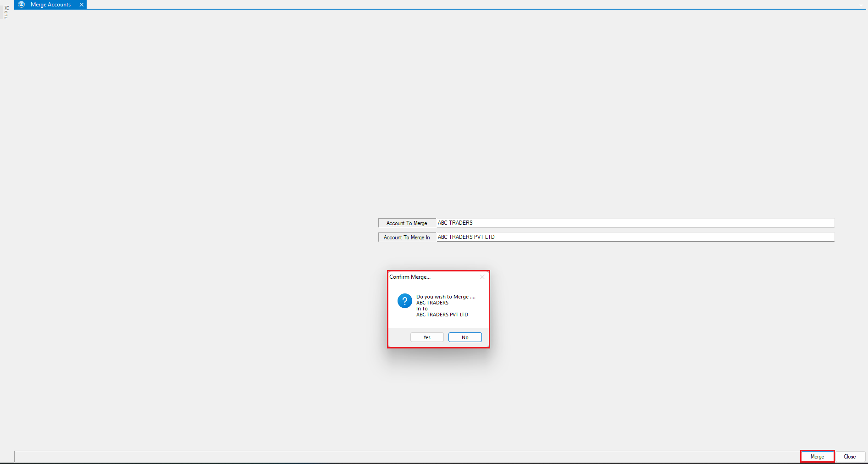Click the blue question mark icon in dialog

[x=404, y=301]
